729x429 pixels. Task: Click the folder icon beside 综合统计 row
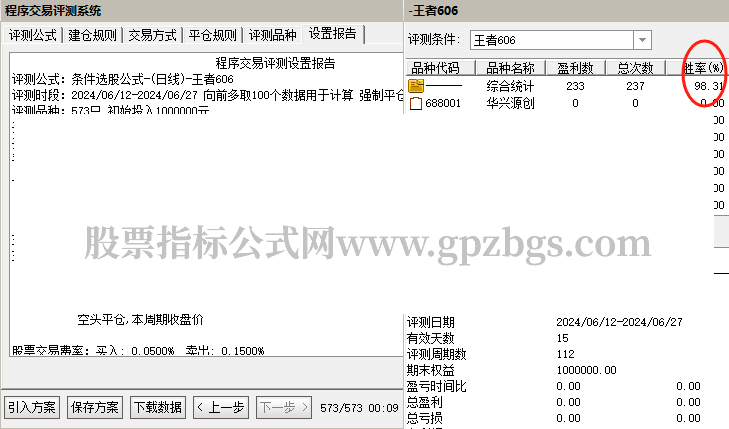(x=416, y=86)
